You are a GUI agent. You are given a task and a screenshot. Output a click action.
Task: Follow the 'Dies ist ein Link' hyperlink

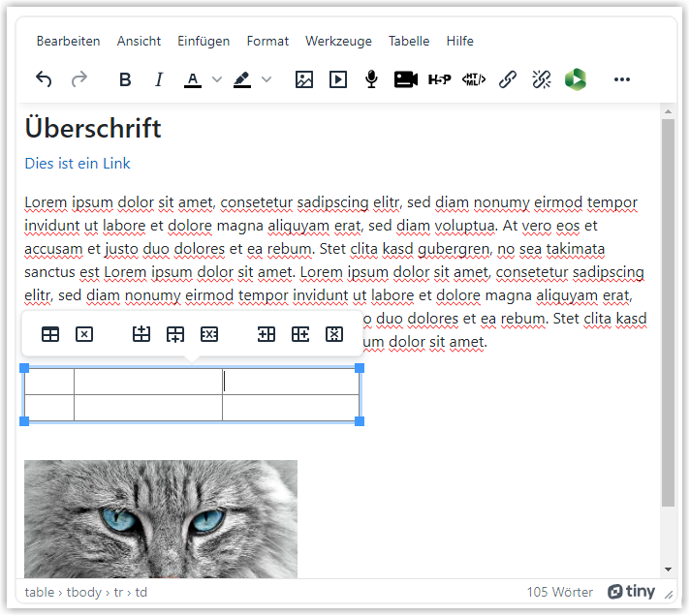pyautogui.click(x=78, y=164)
